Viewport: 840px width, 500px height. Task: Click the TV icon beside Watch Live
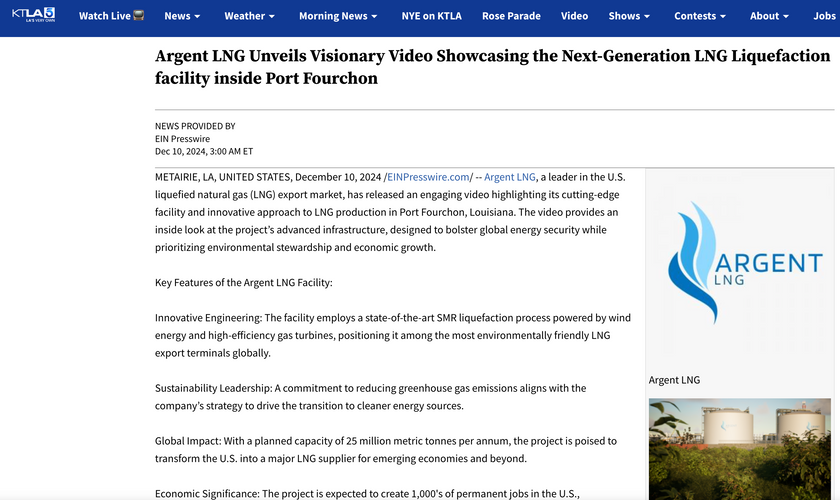click(x=137, y=16)
